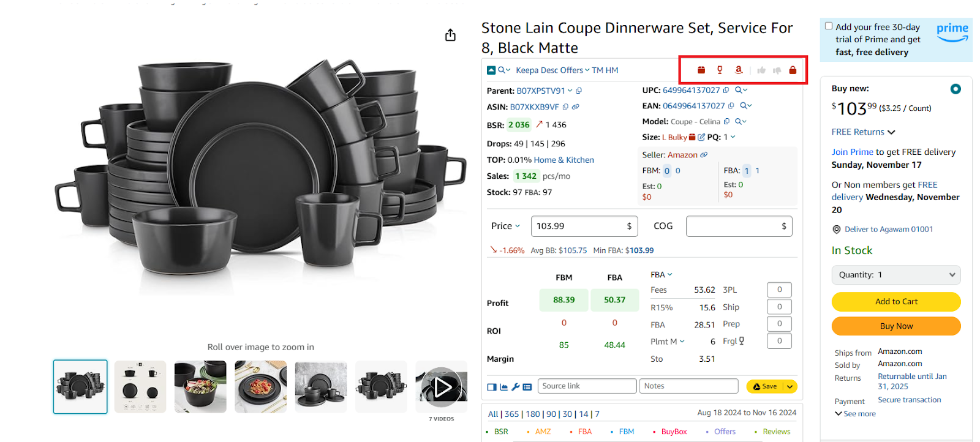Toggle the BuyBox series red legend dot
980x442 pixels.
655,432
